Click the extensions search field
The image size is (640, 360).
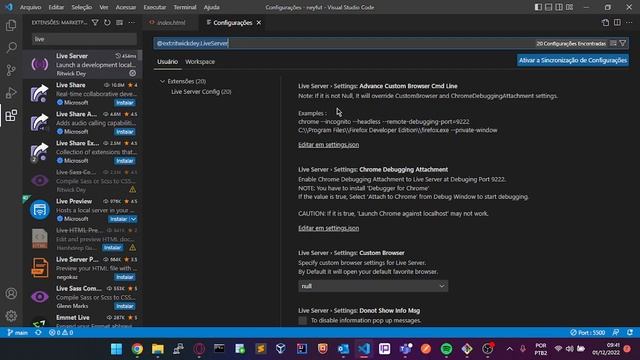(x=84, y=39)
